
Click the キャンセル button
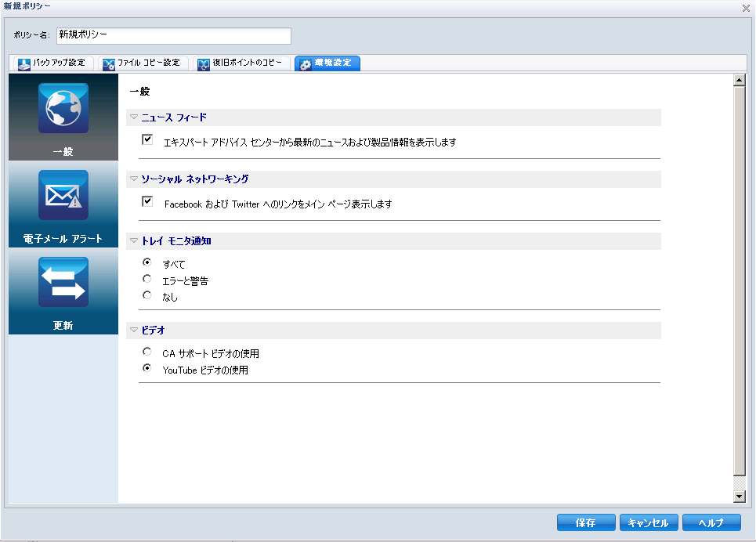pyautogui.click(x=649, y=522)
